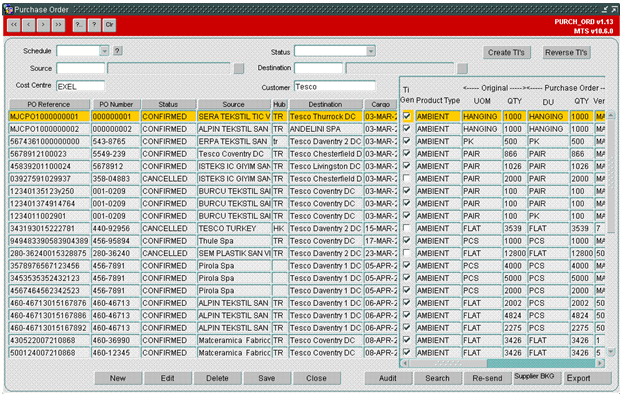620x395 pixels.
Task: Click source cell TESCO TURKEY
Action: click(234, 229)
